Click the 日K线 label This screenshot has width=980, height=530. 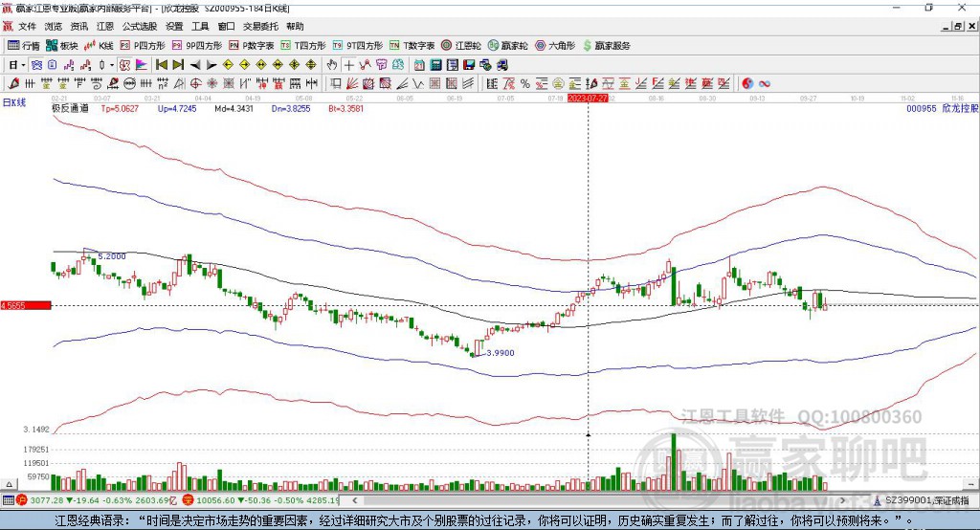pos(14,102)
